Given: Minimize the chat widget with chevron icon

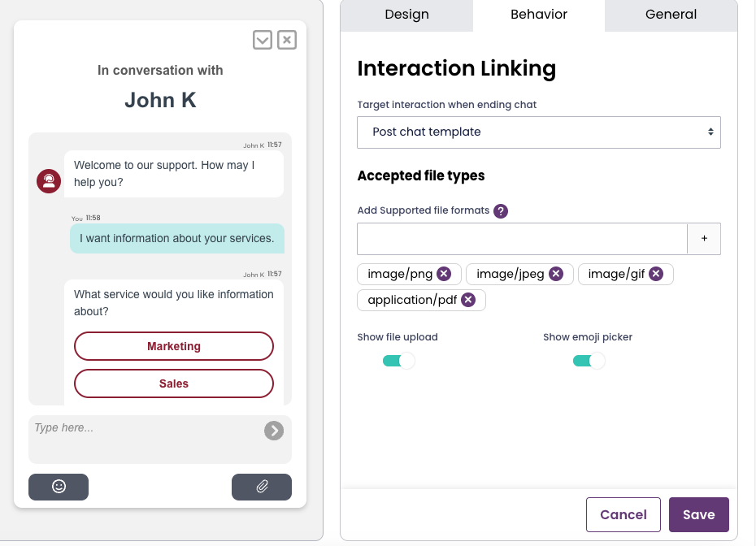Looking at the screenshot, I should tap(262, 40).
